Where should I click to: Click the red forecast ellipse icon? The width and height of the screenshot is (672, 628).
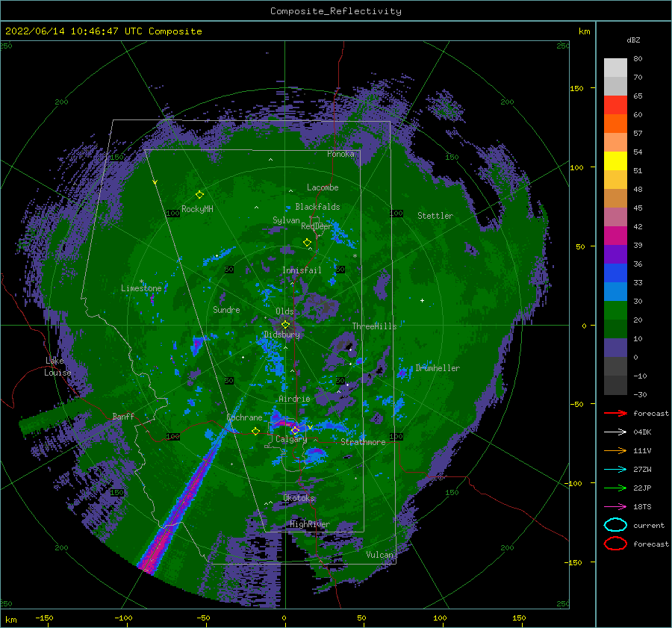[615, 544]
